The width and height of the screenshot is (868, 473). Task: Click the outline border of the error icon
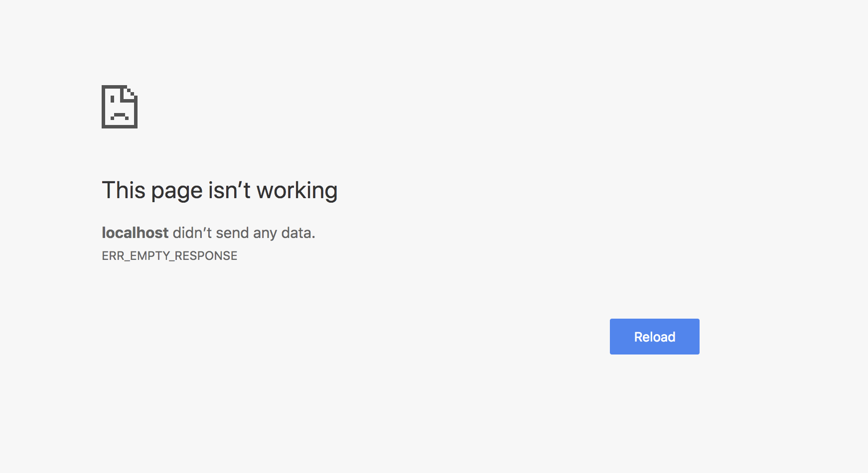coord(103,107)
